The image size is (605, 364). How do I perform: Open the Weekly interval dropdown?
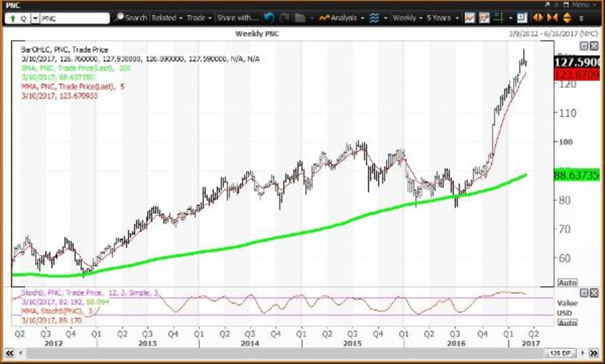click(407, 18)
